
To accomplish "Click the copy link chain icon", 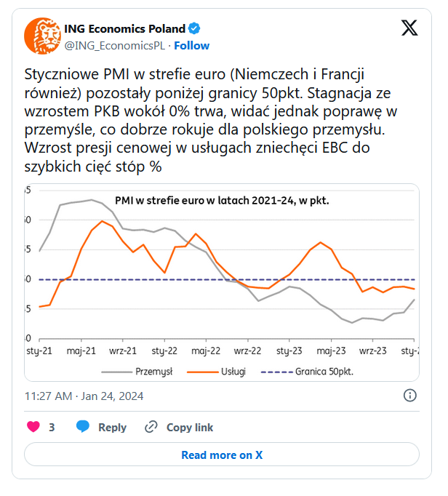I will 151,427.
